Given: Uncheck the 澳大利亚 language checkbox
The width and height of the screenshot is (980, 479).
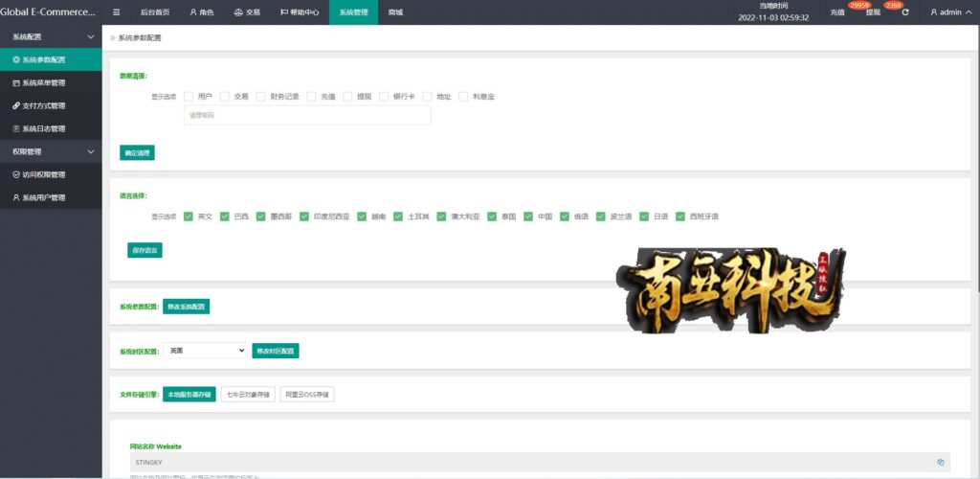Looking at the screenshot, I should click(x=442, y=217).
